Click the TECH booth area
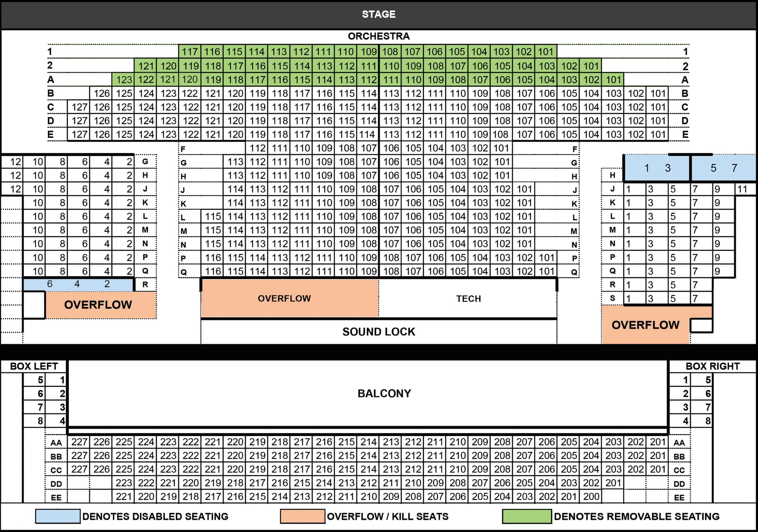This screenshot has height=532, width=758. (468, 298)
